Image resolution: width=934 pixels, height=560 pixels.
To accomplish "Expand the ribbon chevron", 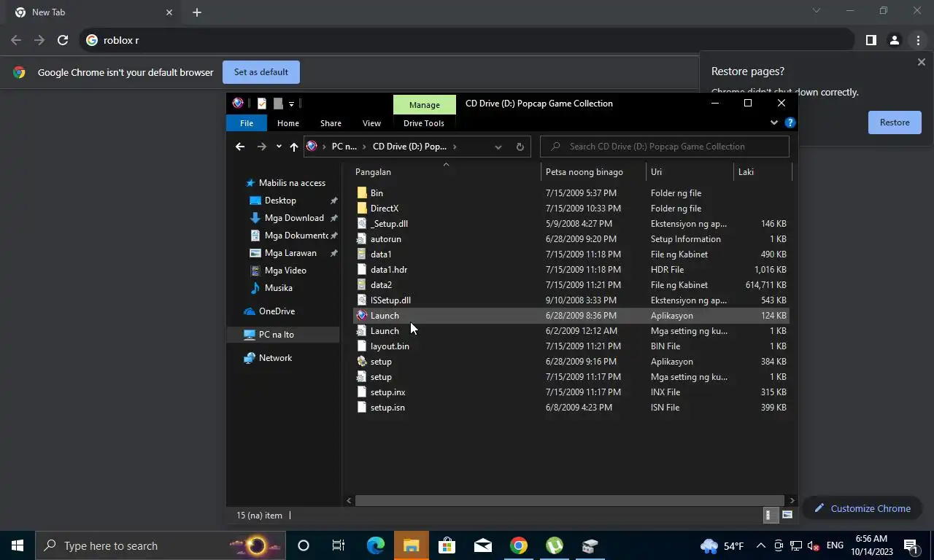I will [x=774, y=123].
